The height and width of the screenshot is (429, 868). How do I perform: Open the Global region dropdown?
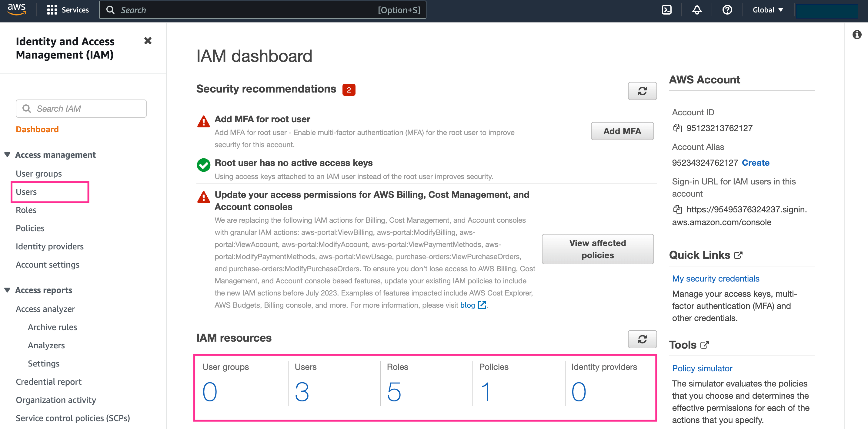tap(768, 10)
